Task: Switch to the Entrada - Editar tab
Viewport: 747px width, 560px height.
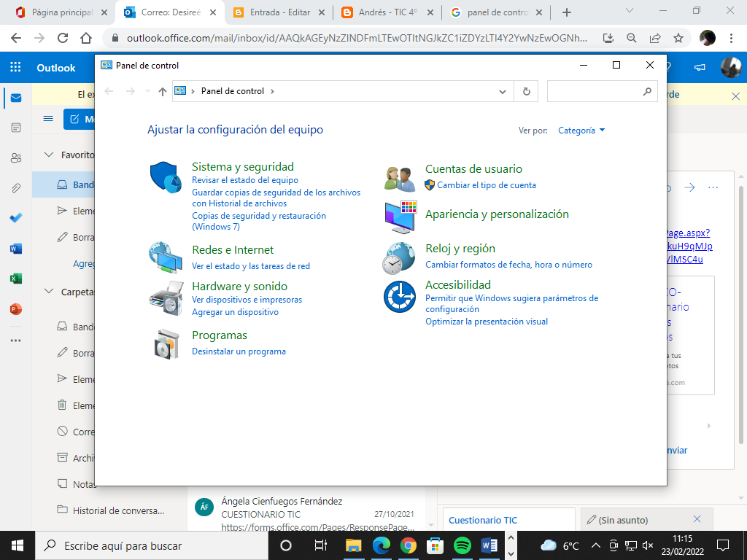Action: 279,12
